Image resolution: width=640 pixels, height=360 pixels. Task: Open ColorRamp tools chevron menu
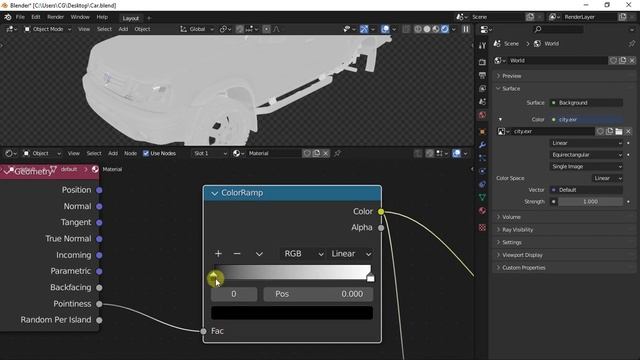[x=259, y=254]
